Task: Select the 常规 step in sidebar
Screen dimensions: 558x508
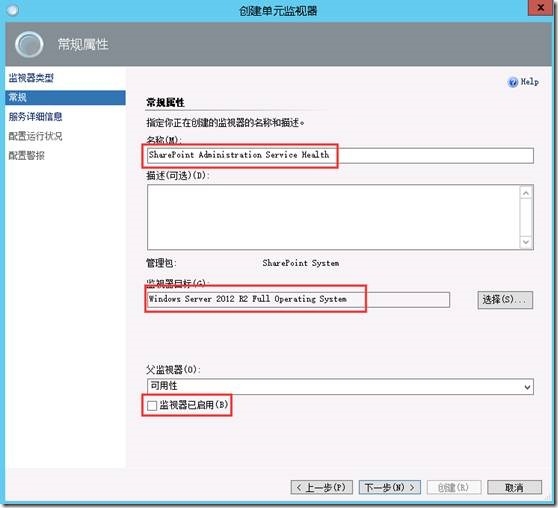Action: (x=65, y=98)
